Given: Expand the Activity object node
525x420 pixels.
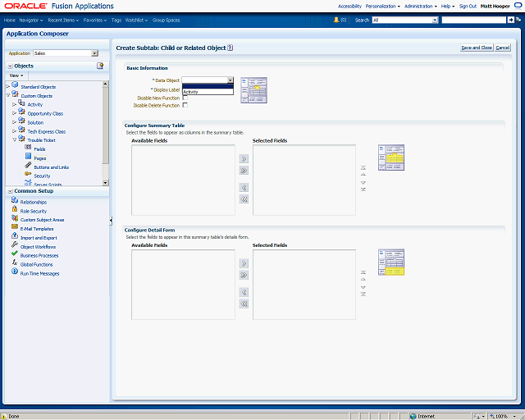Looking at the screenshot, I should [x=15, y=104].
